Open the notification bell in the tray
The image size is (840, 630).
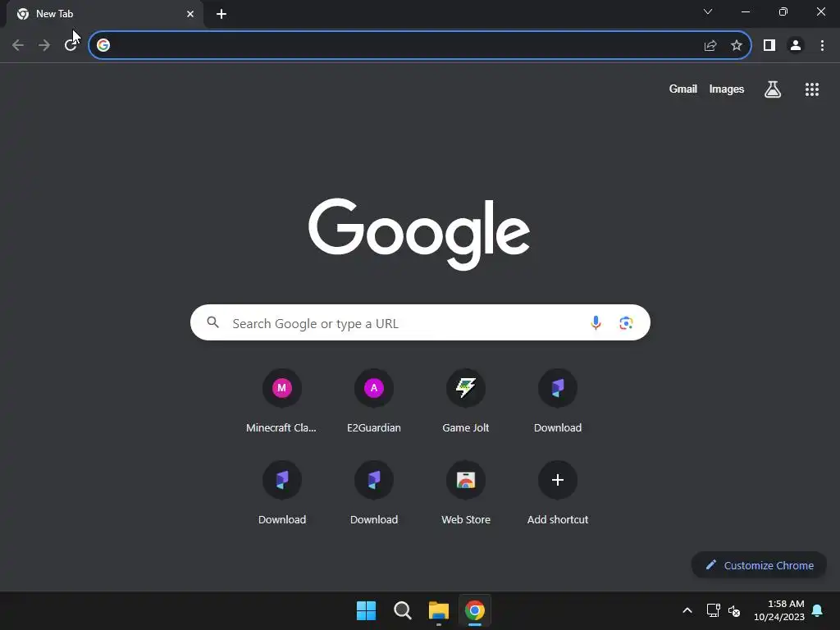(x=817, y=610)
